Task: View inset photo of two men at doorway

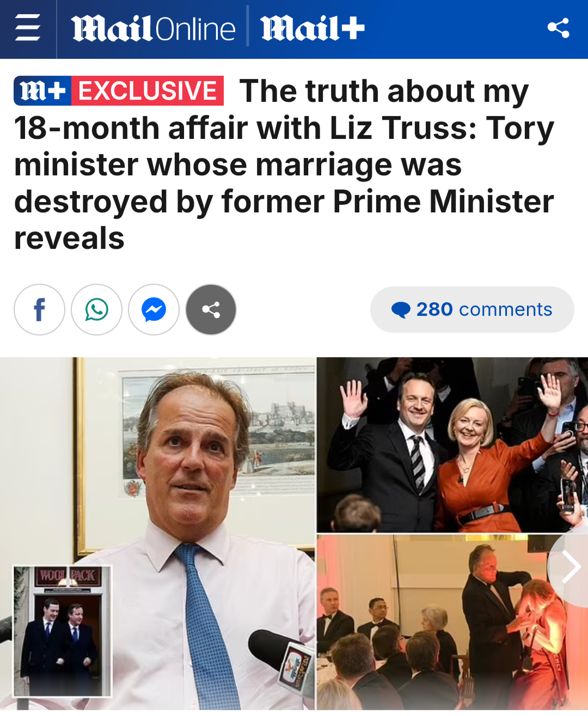Action: [63, 632]
